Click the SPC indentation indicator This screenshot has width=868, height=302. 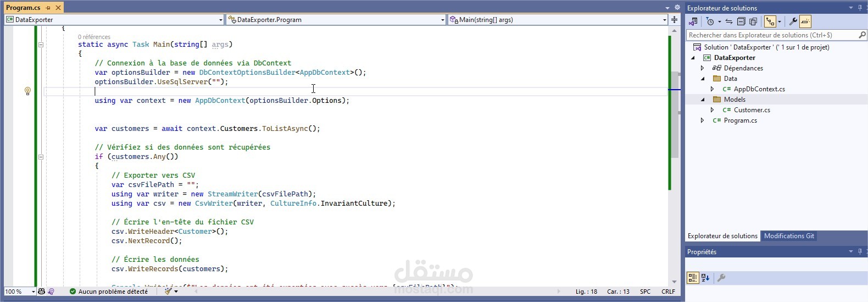click(x=645, y=292)
